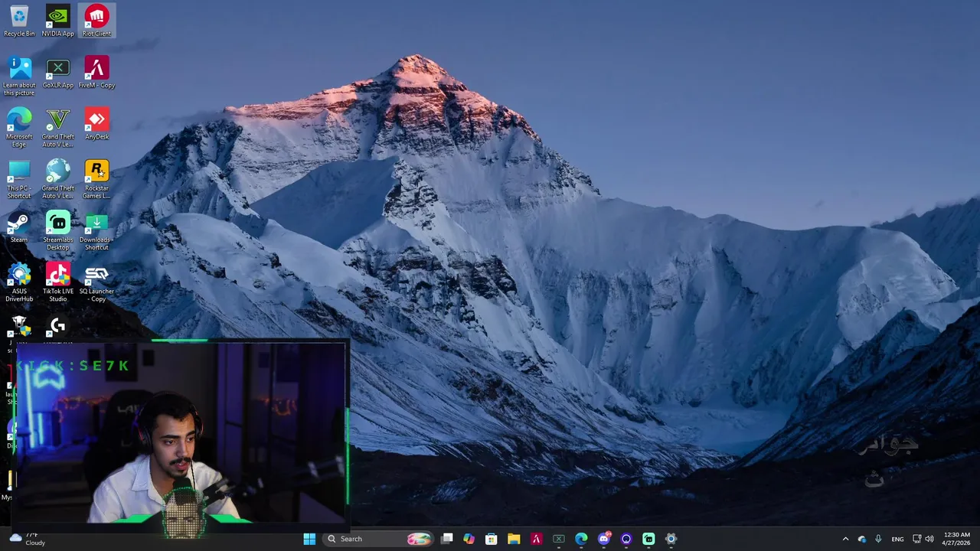Open the Microsoft Edge desktop shortcut
Viewport: 980px width, 551px height.
point(19,127)
